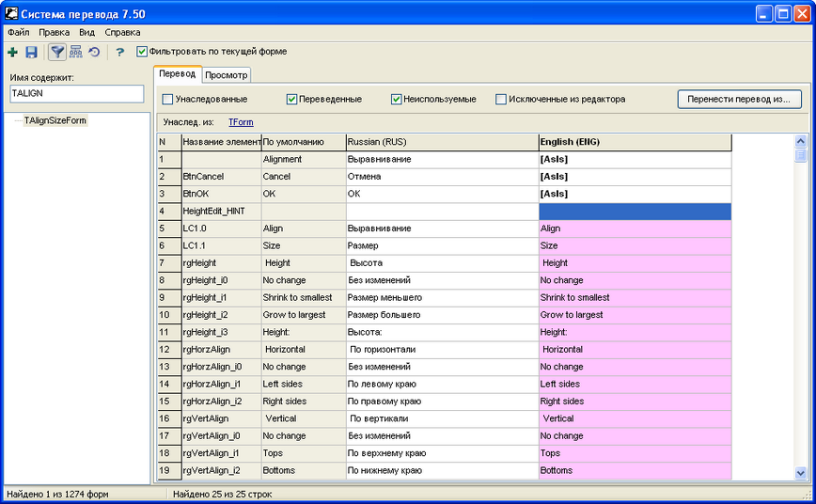Select the blue highlighted English cell of HeightEdit_HINT
The image size is (816, 504).
click(x=635, y=212)
